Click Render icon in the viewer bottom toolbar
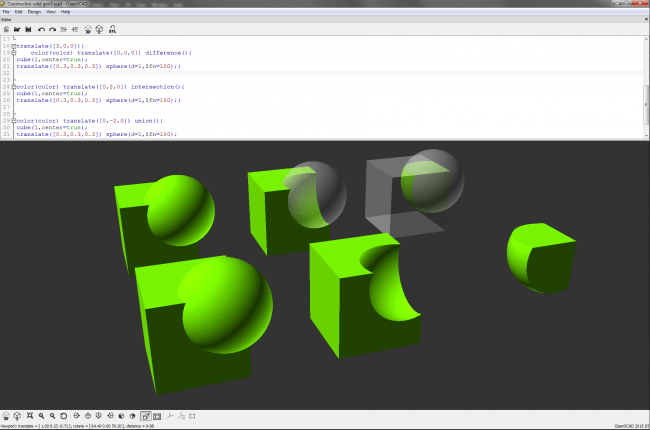Image resolution: width=650 pixels, height=430 pixels. [17, 416]
